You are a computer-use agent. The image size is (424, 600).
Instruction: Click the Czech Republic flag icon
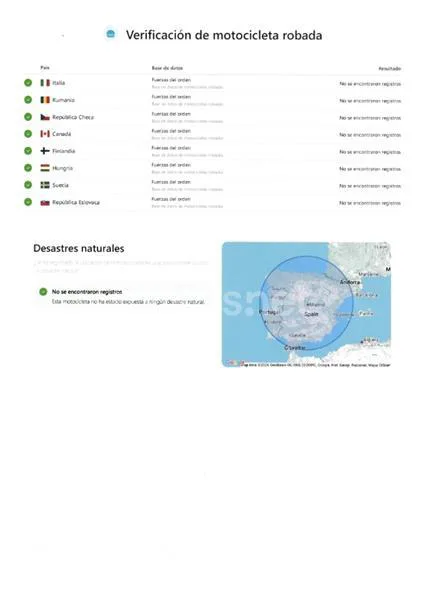tap(45, 117)
